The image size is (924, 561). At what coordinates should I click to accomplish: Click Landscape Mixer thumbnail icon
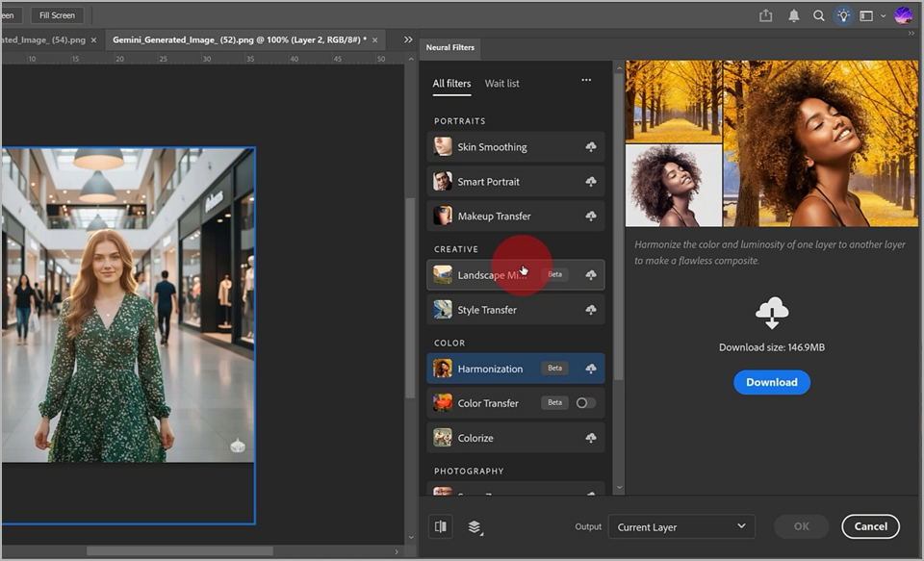pos(443,275)
